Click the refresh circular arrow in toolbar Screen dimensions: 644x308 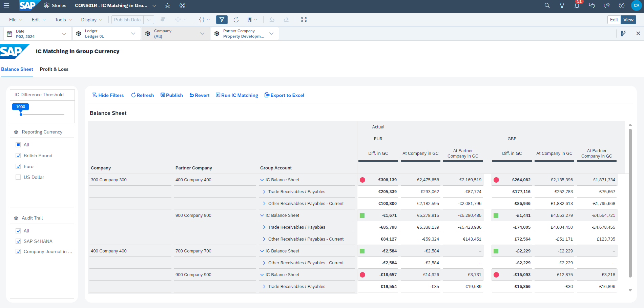point(236,20)
